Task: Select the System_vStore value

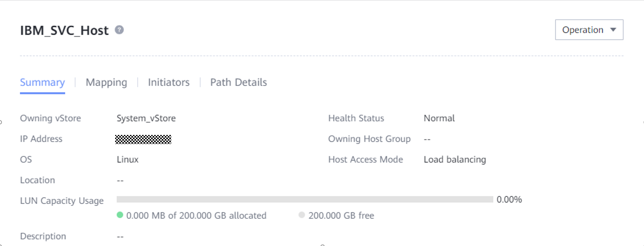Action: 146,118
